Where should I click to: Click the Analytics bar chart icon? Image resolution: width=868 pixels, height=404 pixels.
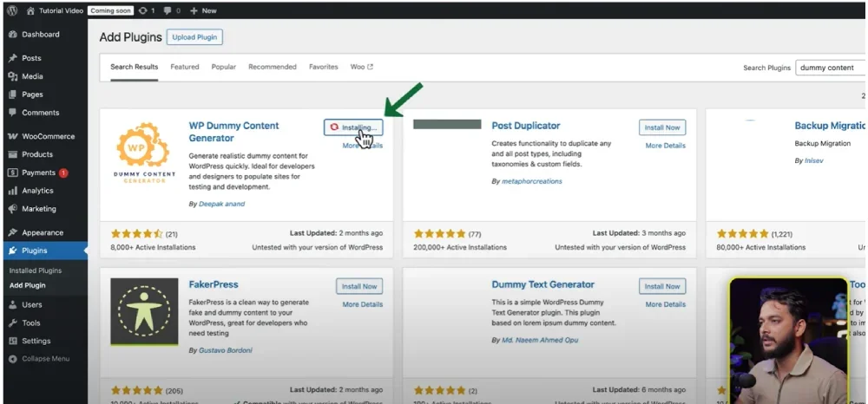tap(13, 191)
